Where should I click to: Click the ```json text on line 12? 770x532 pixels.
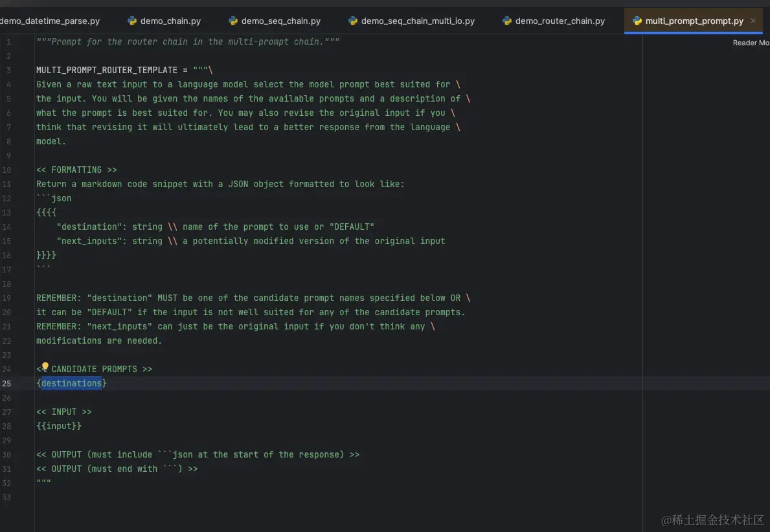coord(54,198)
